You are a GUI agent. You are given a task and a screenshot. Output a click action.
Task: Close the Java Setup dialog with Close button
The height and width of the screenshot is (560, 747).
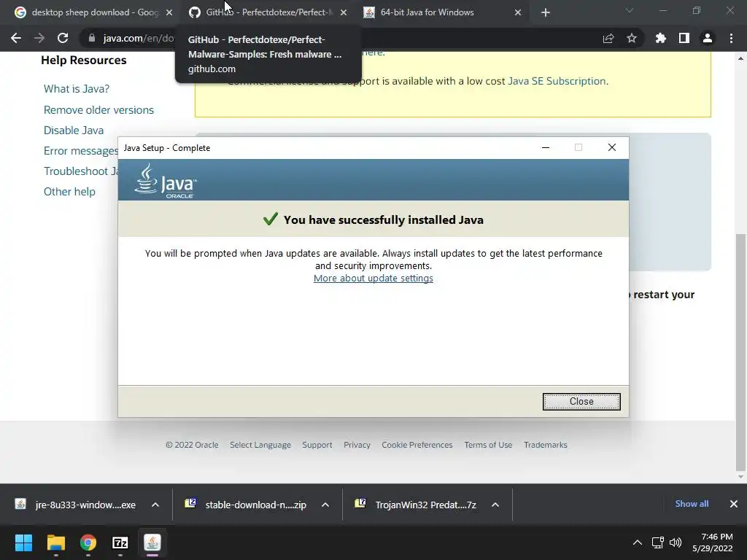pos(581,402)
